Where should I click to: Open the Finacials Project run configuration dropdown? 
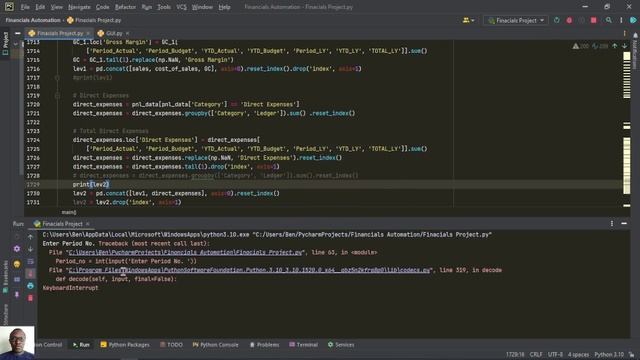click(x=516, y=20)
